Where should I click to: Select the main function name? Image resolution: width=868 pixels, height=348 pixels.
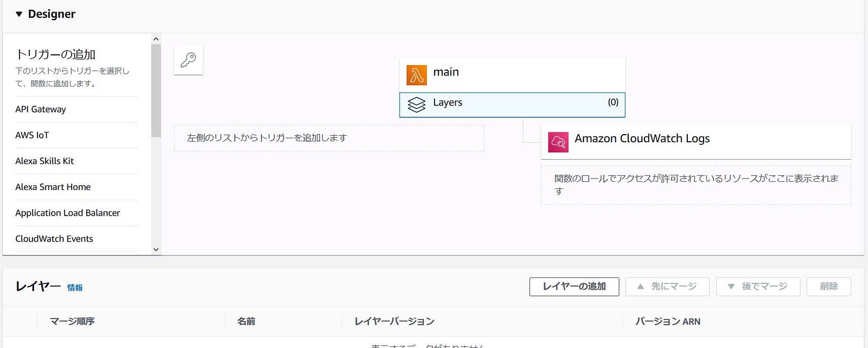point(446,72)
